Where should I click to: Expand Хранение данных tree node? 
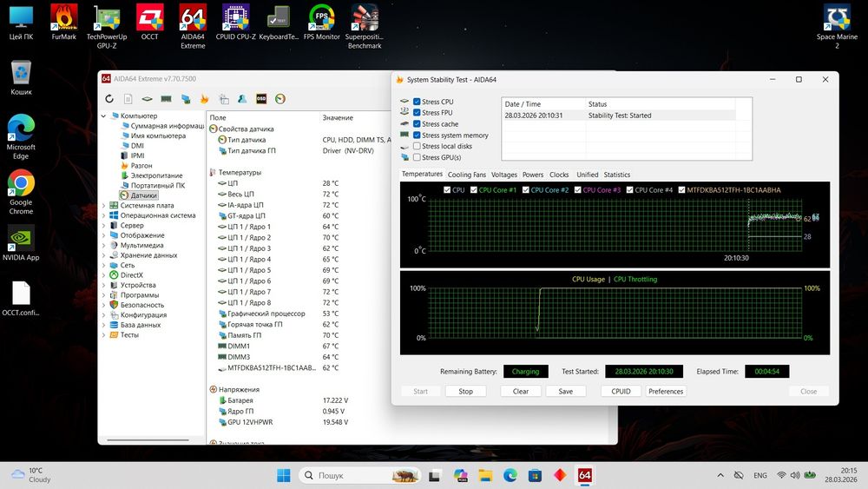(103, 255)
